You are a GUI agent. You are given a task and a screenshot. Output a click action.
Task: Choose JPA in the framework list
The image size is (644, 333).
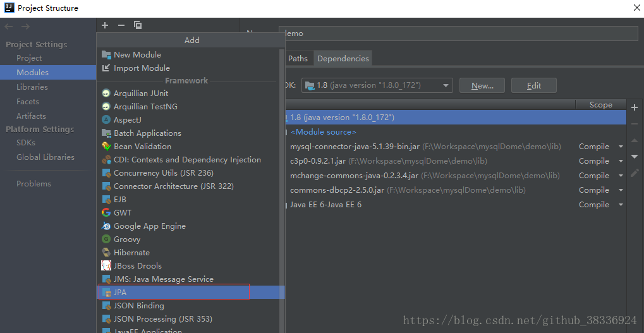coord(188,293)
